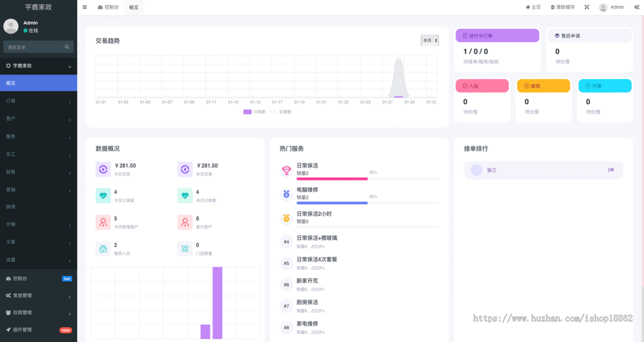Click the 日常保洁 pink progress bar
Image resolution: width=644 pixels, height=342 pixels.
332,179
